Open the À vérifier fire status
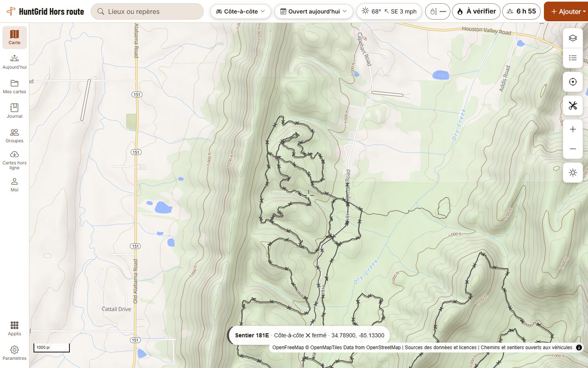 coord(476,11)
